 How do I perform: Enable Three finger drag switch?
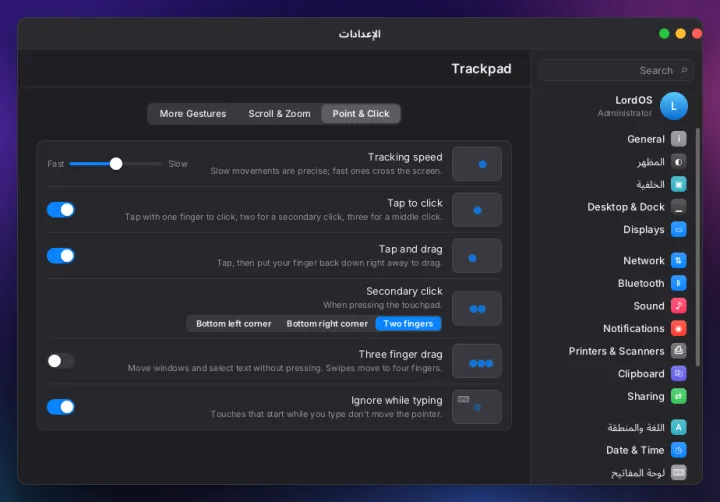(x=61, y=361)
